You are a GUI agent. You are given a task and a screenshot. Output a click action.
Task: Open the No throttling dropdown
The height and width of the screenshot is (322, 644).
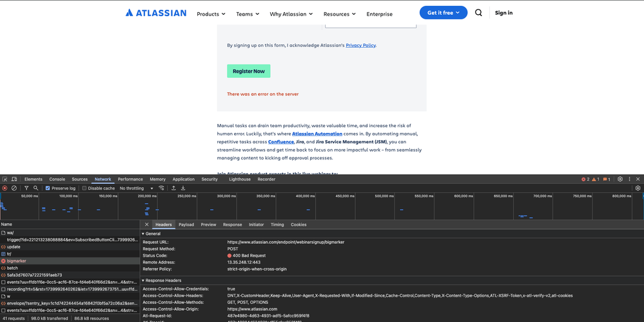(x=137, y=188)
